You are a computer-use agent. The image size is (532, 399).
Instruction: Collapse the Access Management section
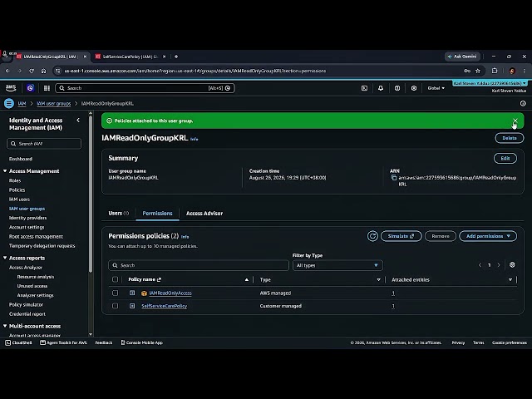click(5, 171)
